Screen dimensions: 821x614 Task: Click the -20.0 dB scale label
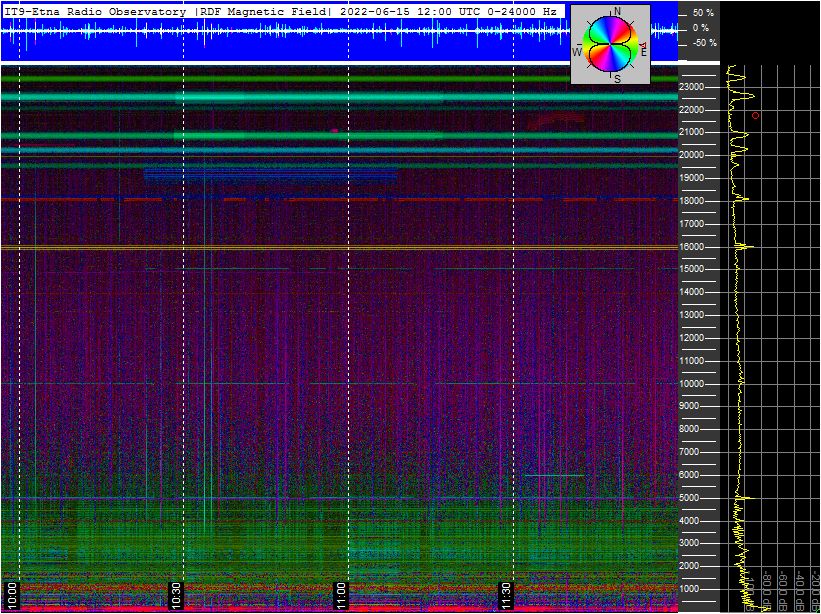815,590
